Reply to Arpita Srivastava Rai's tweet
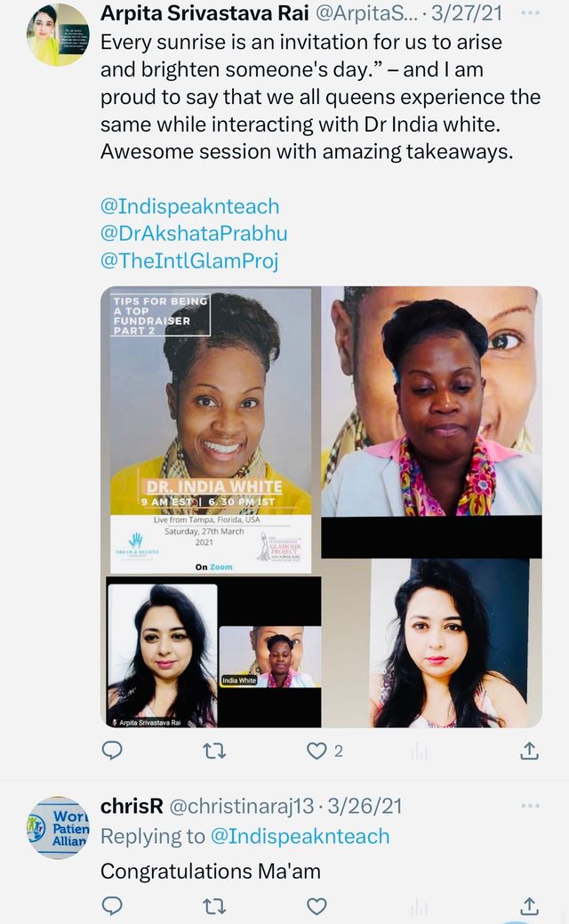Screen dimensions: 569x924 coord(112,751)
